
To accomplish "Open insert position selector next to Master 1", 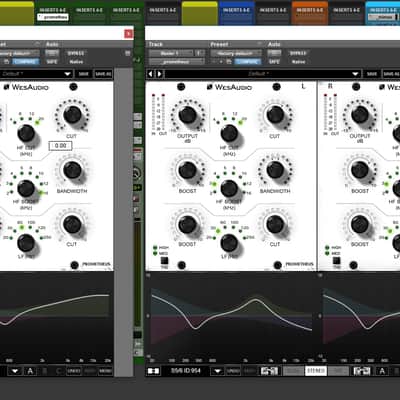I will (x=199, y=53).
